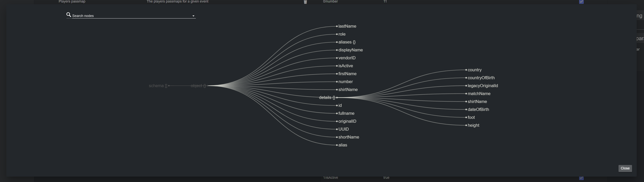Click into the Search nodes field
644x182 pixels.
[x=130, y=16]
